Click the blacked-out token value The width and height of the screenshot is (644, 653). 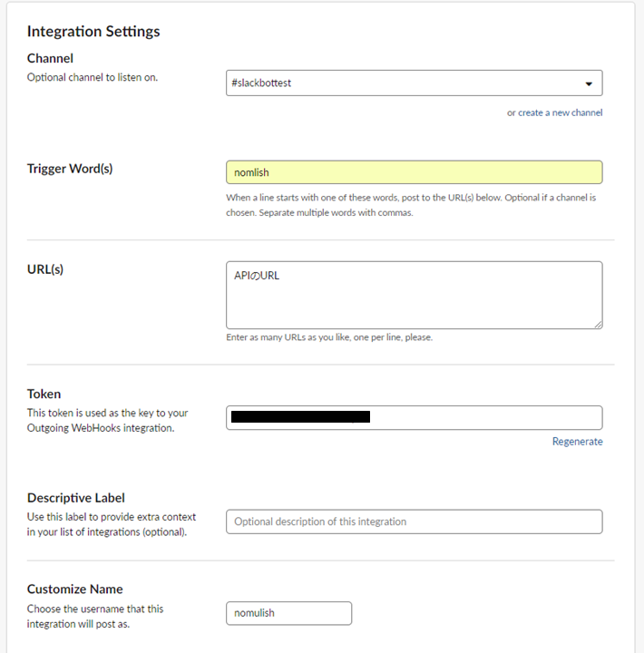point(300,417)
